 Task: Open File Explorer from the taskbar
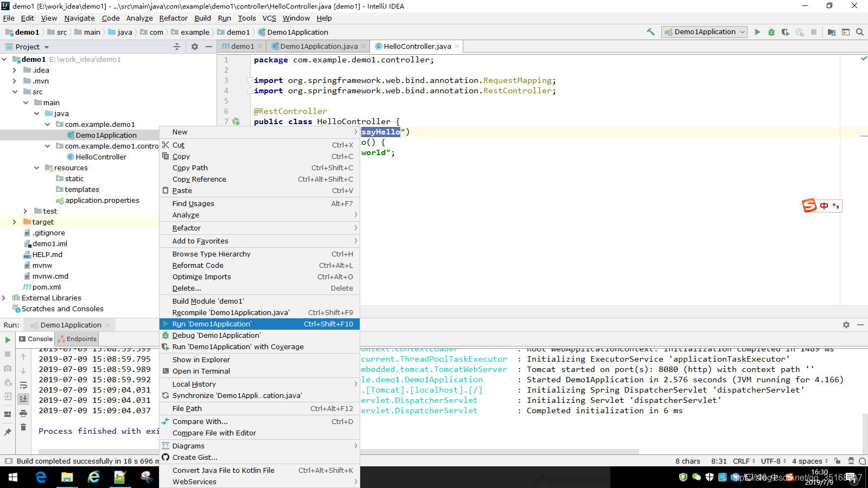coord(67,477)
